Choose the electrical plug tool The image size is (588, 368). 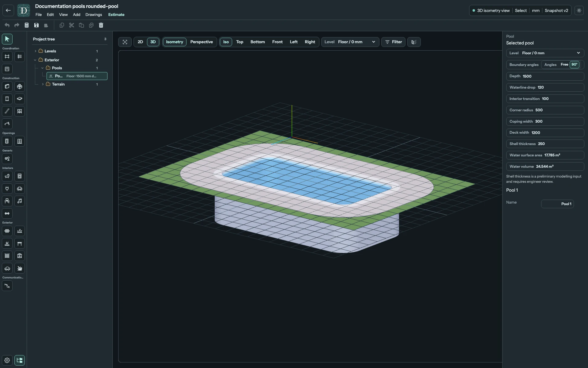tap(7, 189)
